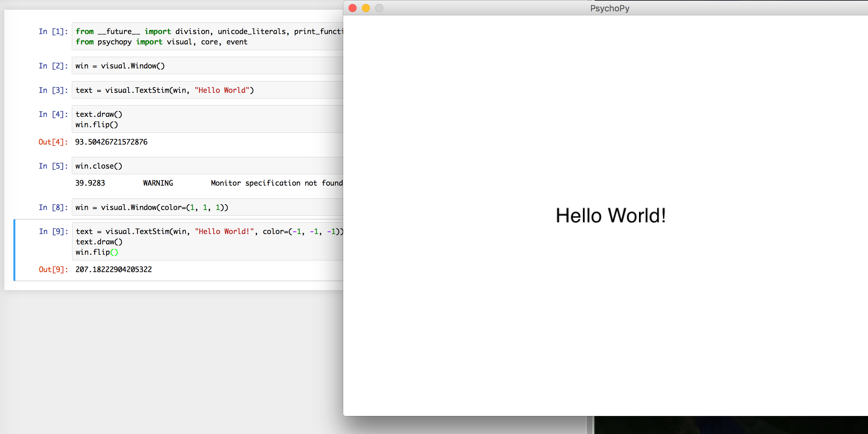Select the text.draw() cell for editing
Screen dimensions: 868x434
[98, 114]
